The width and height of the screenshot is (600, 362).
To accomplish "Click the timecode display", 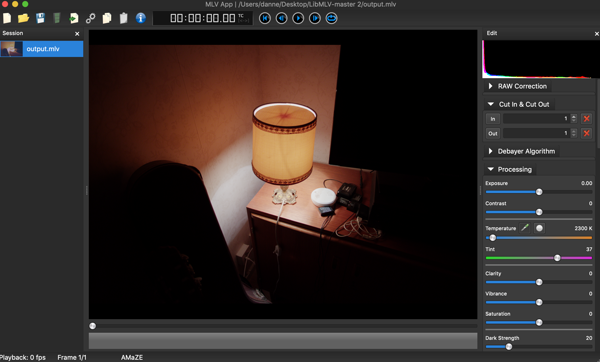I will pyautogui.click(x=202, y=18).
